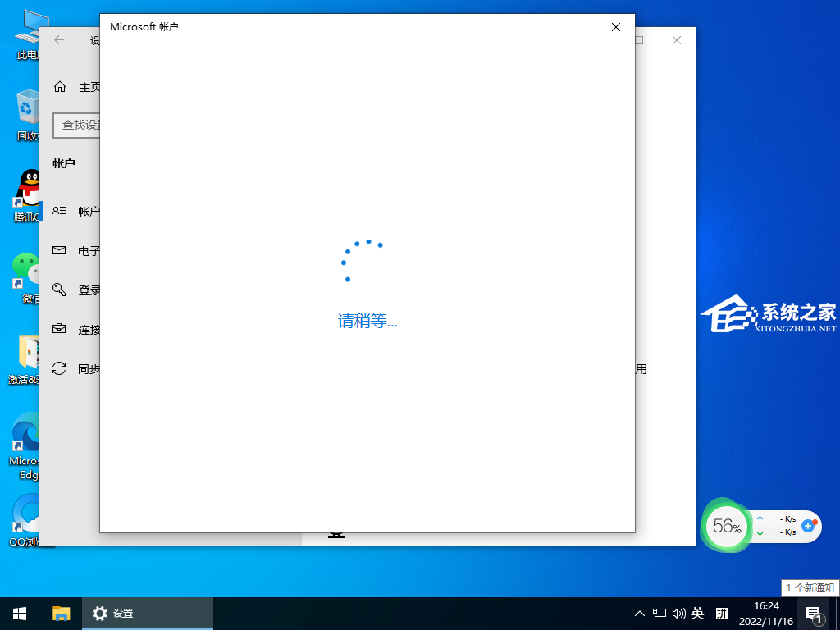Click the back arrow in Settings
Viewport: 840px width, 630px height.
pos(59,39)
